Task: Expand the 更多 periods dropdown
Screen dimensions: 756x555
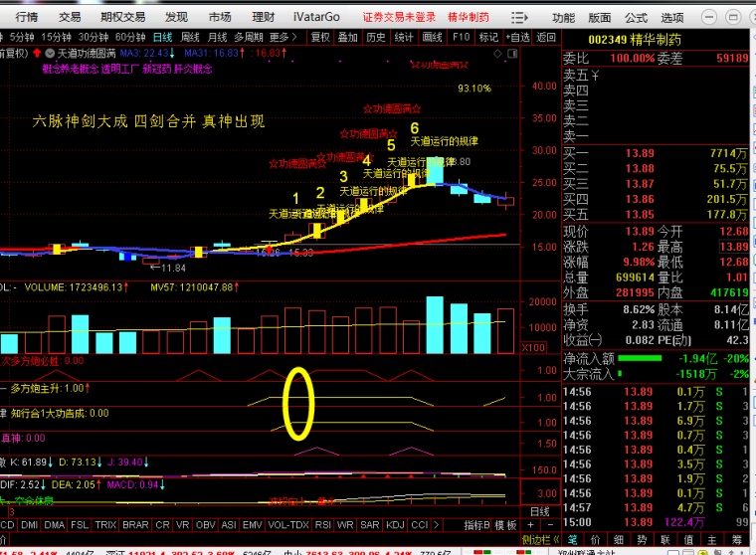Action: [x=283, y=37]
